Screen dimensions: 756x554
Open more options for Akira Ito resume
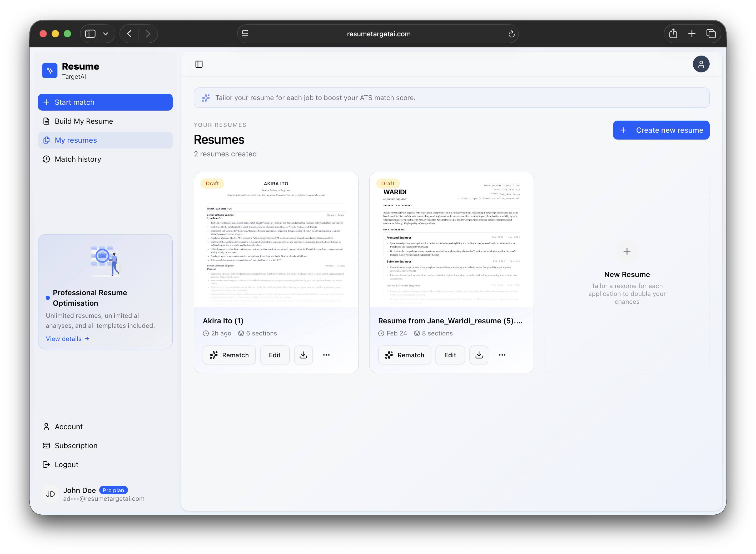point(326,355)
